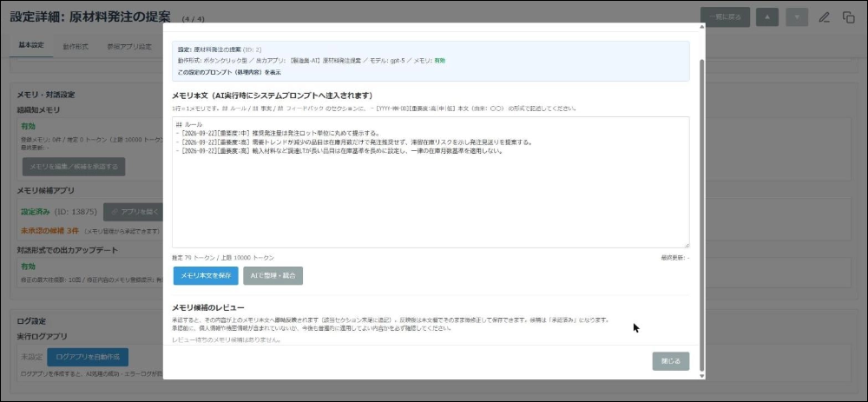868x402 pixels.
Task: Click the pencil edit icon in the header
Action: [825, 17]
